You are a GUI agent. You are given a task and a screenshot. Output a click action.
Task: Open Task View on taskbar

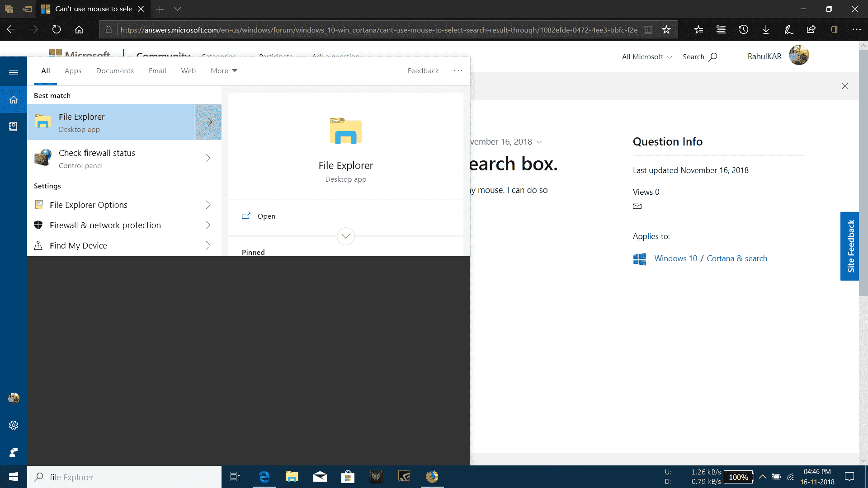click(x=235, y=477)
